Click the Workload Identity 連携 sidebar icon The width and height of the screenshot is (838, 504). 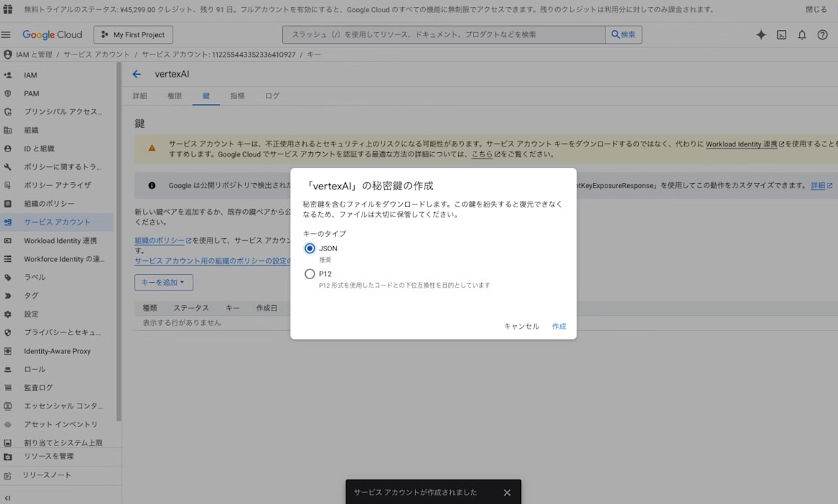coord(8,241)
